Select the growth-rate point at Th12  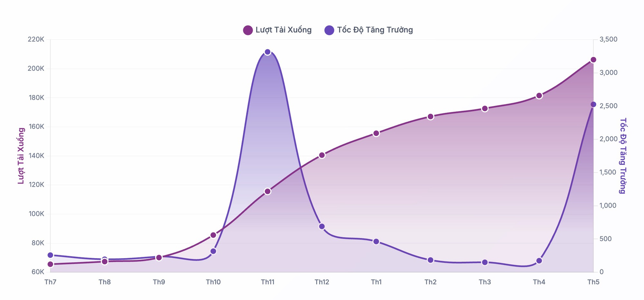(x=322, y=226)
